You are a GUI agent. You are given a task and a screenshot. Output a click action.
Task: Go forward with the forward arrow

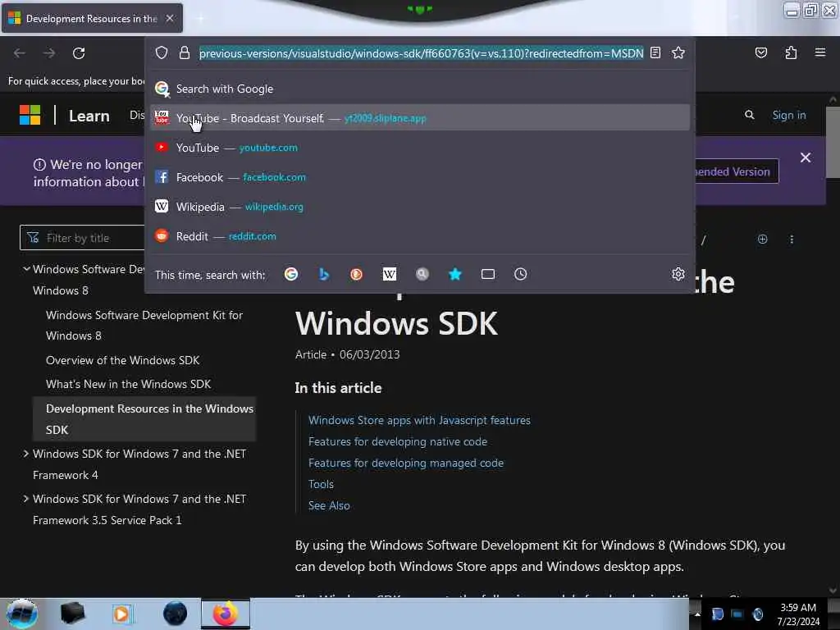[x=49, y=53]
